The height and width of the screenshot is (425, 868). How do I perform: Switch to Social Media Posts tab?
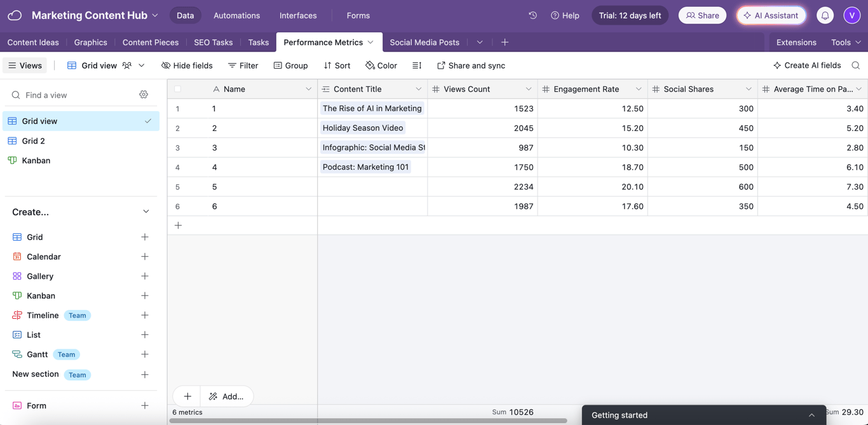click(424, 42)
